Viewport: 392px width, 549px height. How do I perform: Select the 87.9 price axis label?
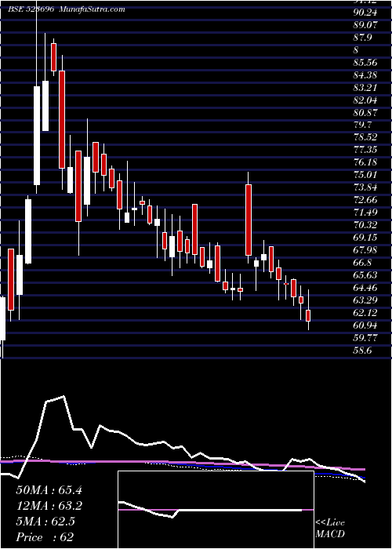(x=362, y=38)
